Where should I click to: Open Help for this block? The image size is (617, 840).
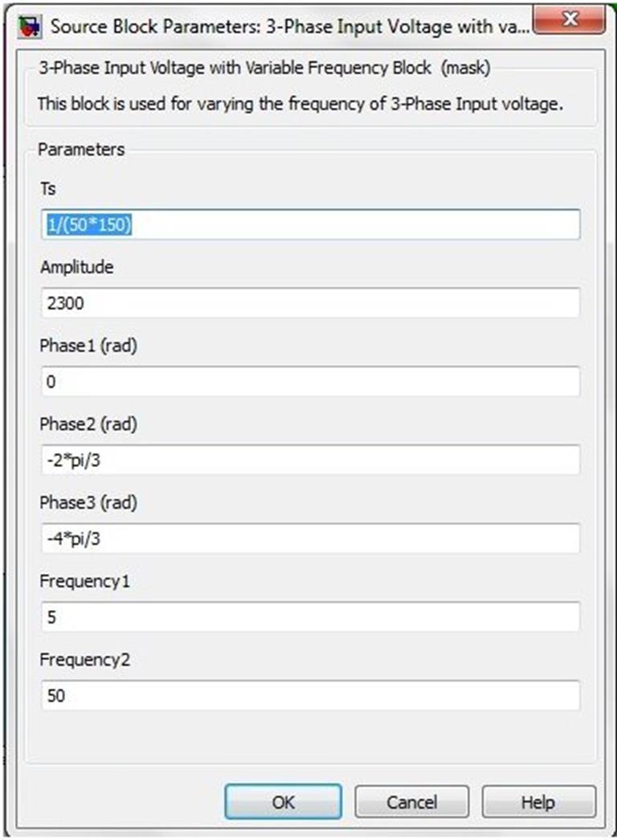pyautogui.click(x=539, y=801)
